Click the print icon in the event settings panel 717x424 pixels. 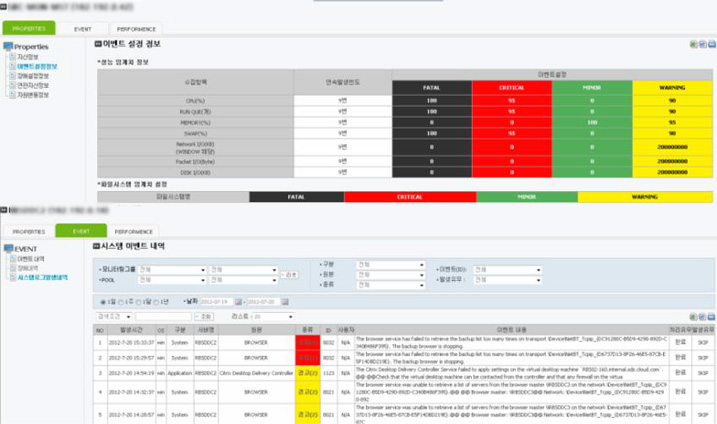712,44
